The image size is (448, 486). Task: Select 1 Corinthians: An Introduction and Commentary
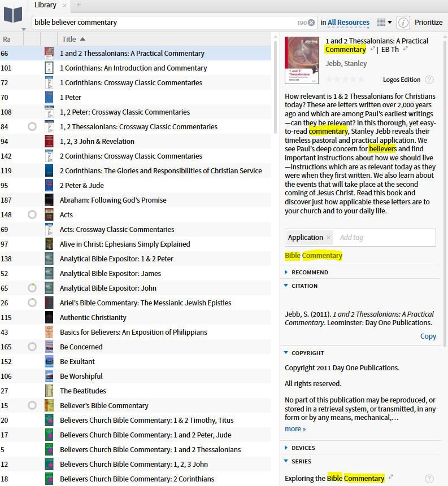pyautogui.click(x=135, y=68)
